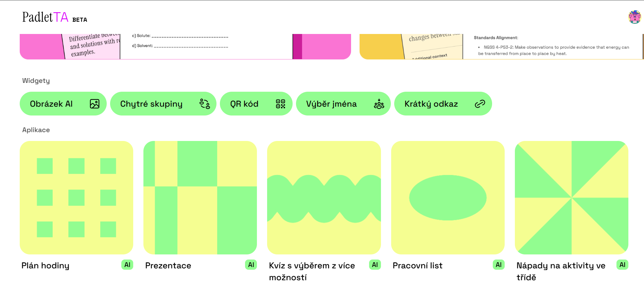The image size is (644, 285).
Task: Open the Pracovní list oval thumbnail
Action: pyautogui.click(x=448, y=198)
